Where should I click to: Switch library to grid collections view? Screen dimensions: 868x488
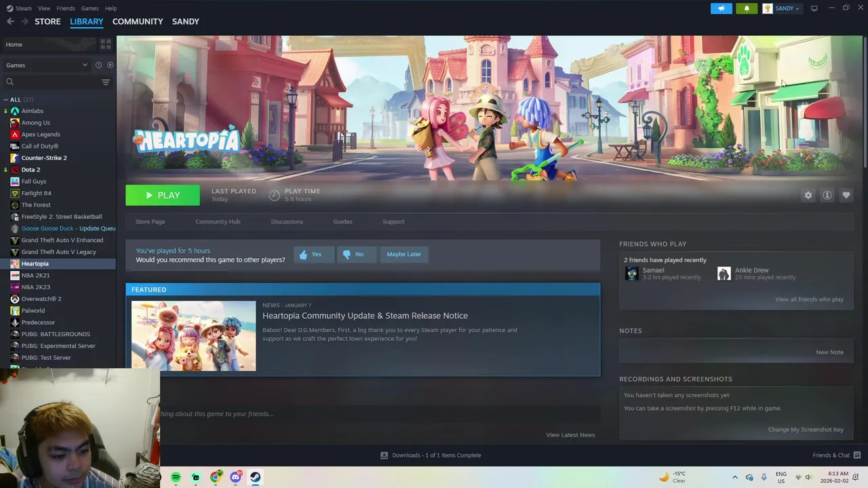click(x=106, y=44)
